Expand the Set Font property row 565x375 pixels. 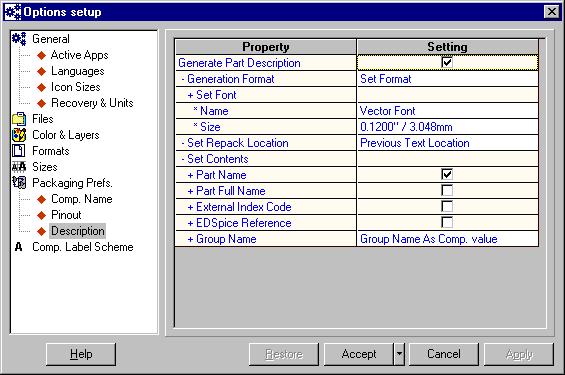click(191, 95)
